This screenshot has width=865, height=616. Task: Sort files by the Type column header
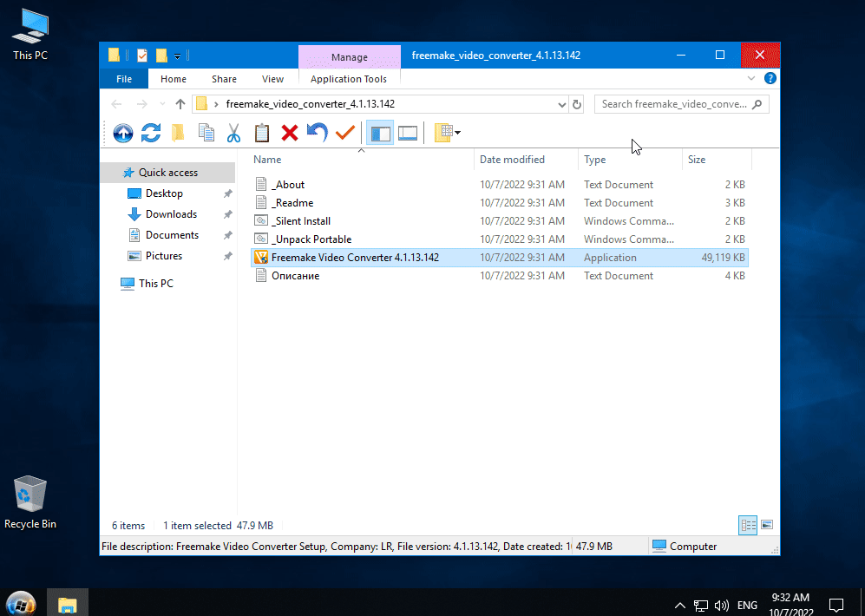coord(594,160)
